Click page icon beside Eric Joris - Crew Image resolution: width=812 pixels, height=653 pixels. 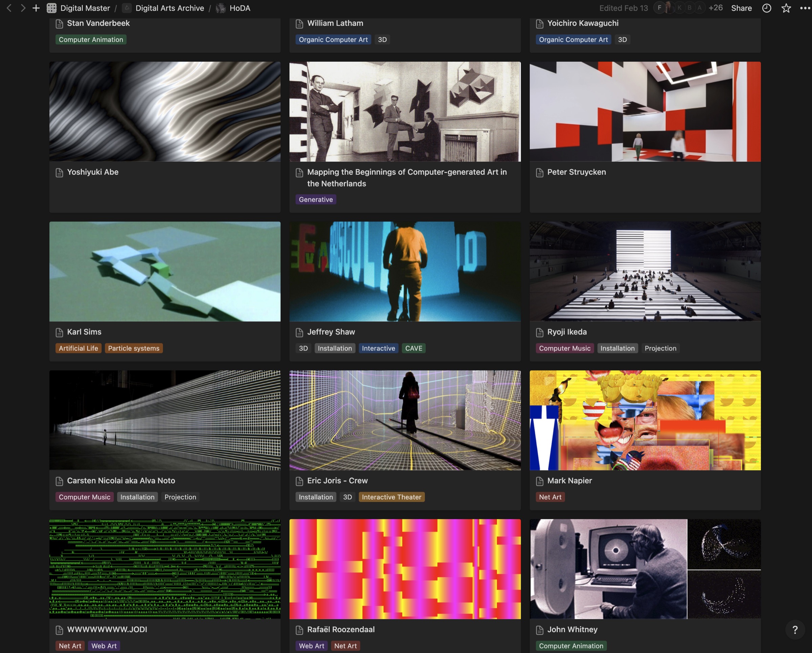point(299,481)
